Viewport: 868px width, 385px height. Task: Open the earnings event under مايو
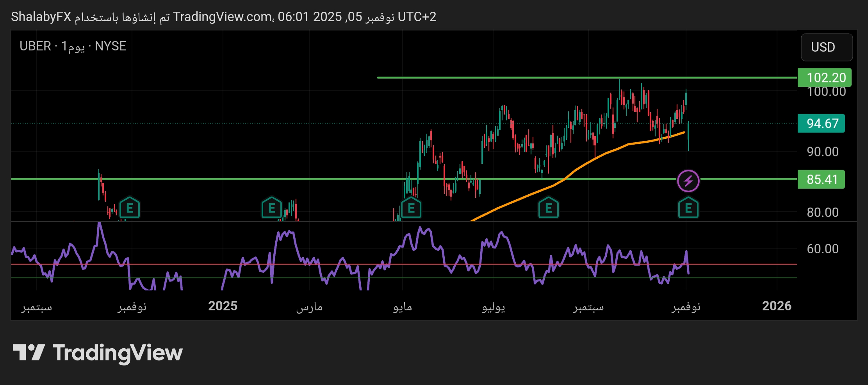(410, 208)
